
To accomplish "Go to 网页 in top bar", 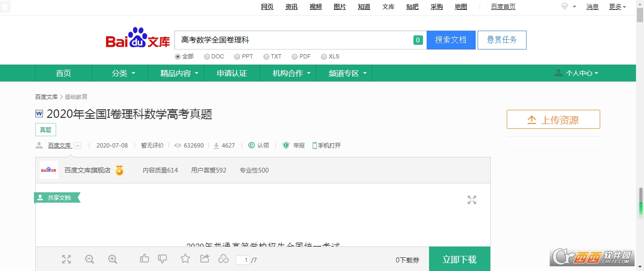I will 267,7.
